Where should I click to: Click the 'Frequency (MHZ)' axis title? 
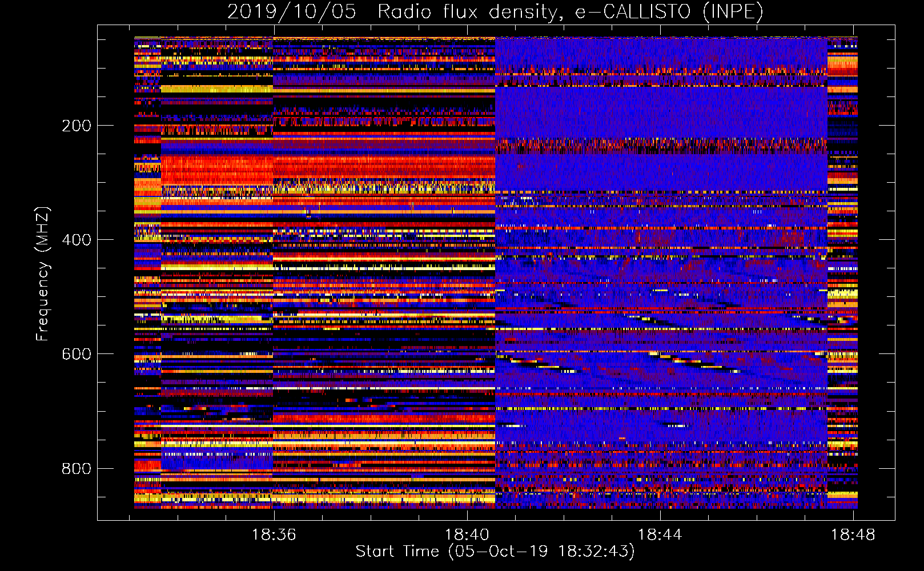43,274
